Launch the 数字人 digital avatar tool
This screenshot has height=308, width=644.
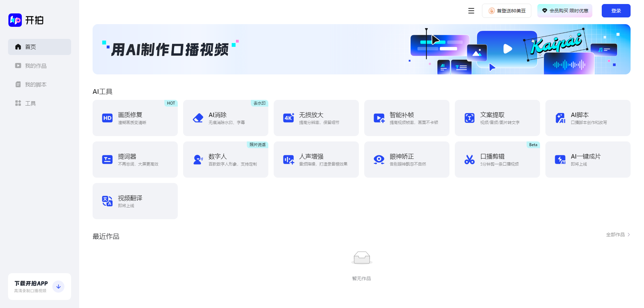click(225, 159)
